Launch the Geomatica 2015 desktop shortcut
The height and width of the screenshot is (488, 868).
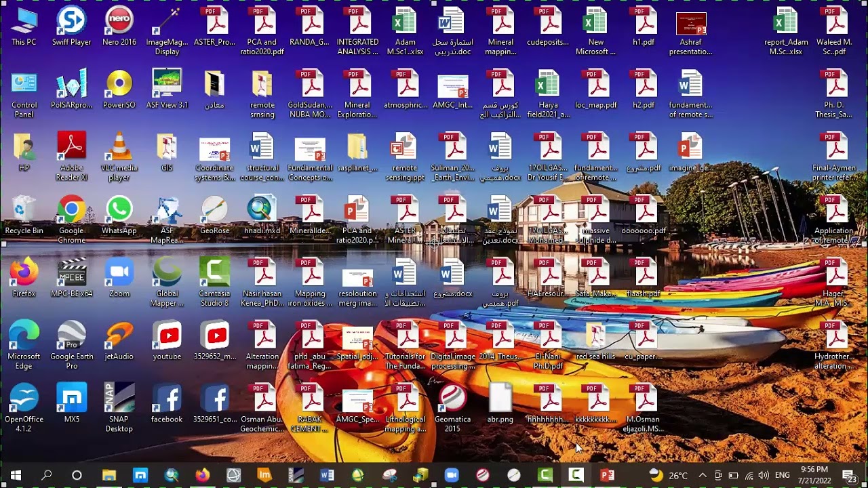click(x=452, y=408)
